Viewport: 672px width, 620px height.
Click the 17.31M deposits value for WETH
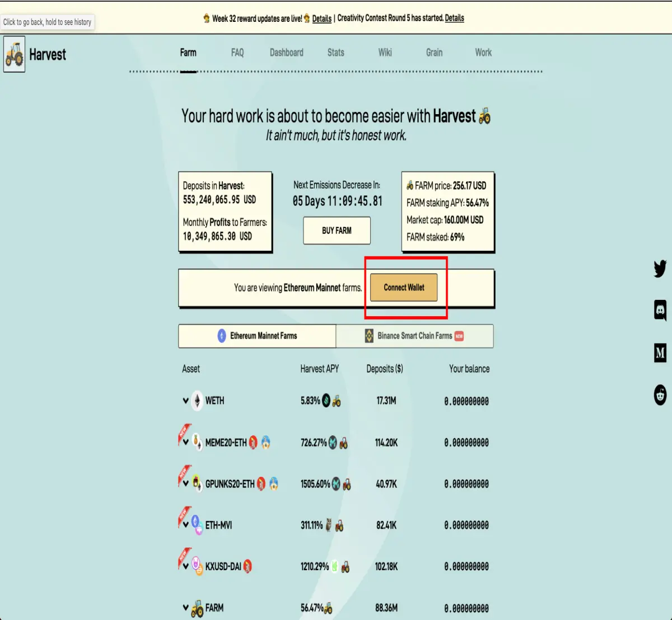point(386,401)
